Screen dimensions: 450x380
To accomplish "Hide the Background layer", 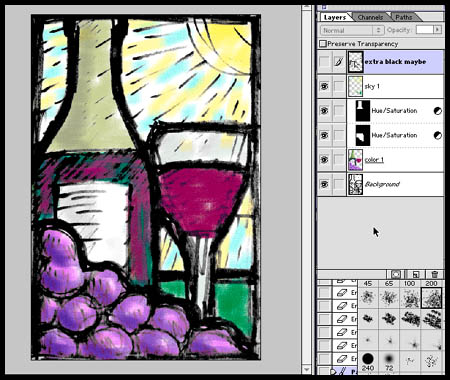I will pyautogui.click(x=324, y=184).
